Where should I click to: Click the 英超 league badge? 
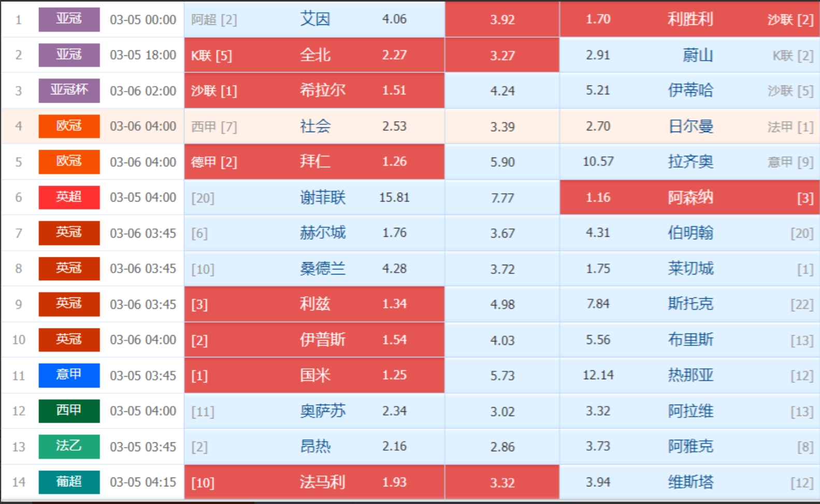coord(69,197)
